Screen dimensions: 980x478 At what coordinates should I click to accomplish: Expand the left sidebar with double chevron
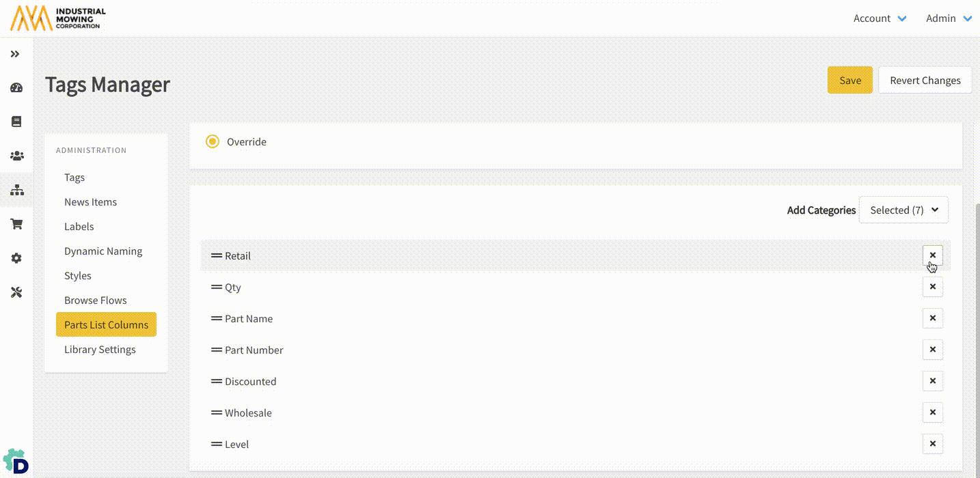(x=16, y=54)
